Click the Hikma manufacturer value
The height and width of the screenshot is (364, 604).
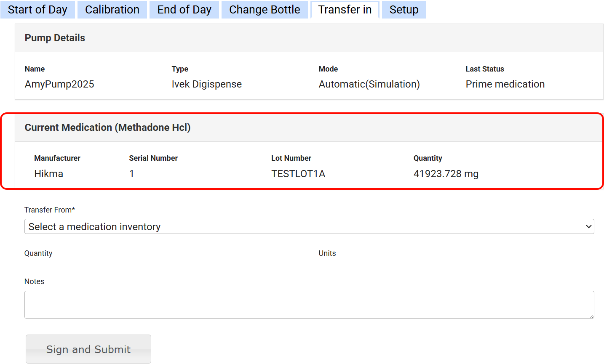pyautogui.click(x=49, y=174)
